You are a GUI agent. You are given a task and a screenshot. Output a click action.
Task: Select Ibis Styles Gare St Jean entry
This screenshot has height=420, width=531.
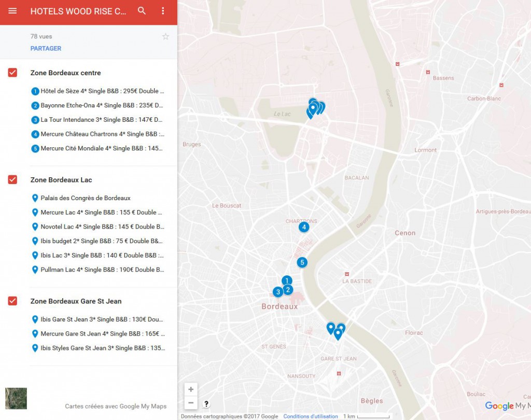[x=97, y=348]
